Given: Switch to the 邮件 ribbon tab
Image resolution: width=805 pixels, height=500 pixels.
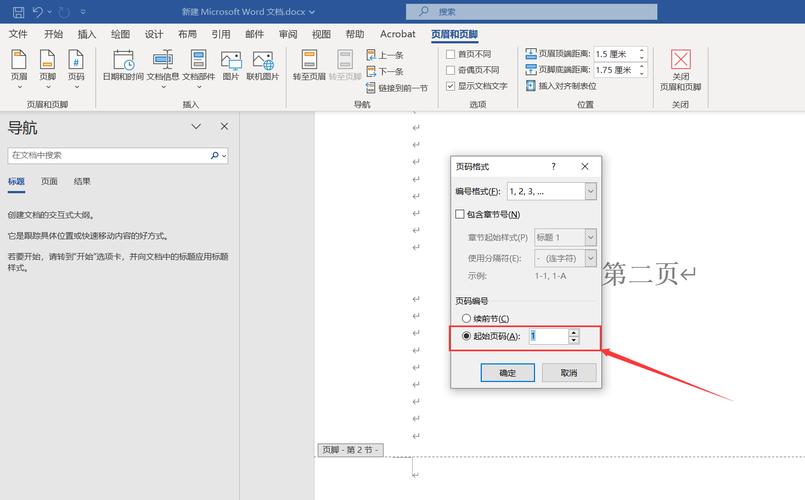Looking at the screenshot, I should click(x=254, y=34).
